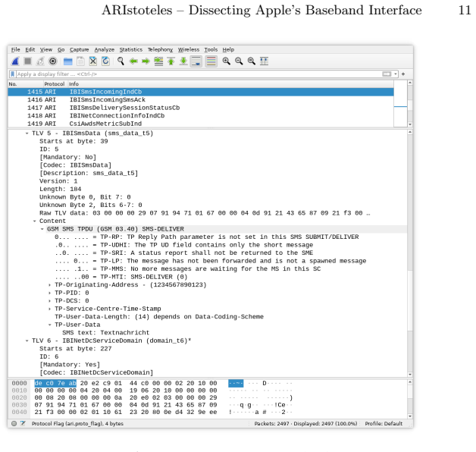The height and width of the screenshot is (452, 476).
Task: Open the Telephony menu
Action: (x=160, y=49)
